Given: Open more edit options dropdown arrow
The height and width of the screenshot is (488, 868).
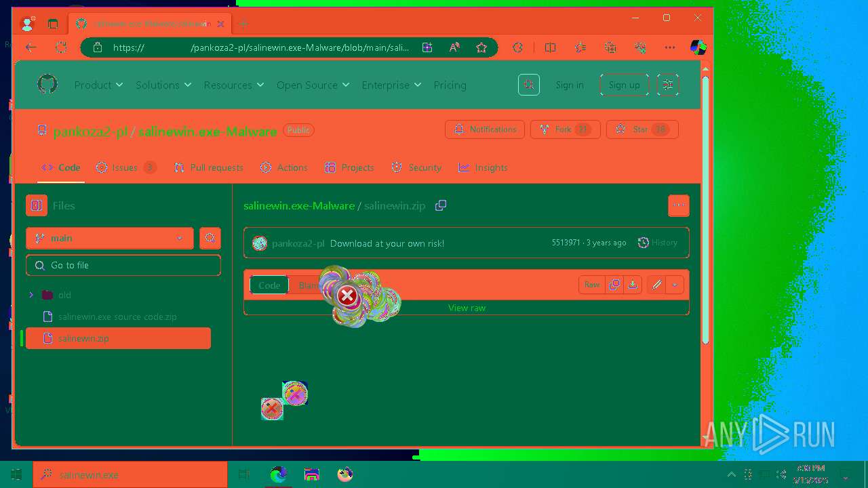Looking at the screenshot, I should (x=675, y=285).
